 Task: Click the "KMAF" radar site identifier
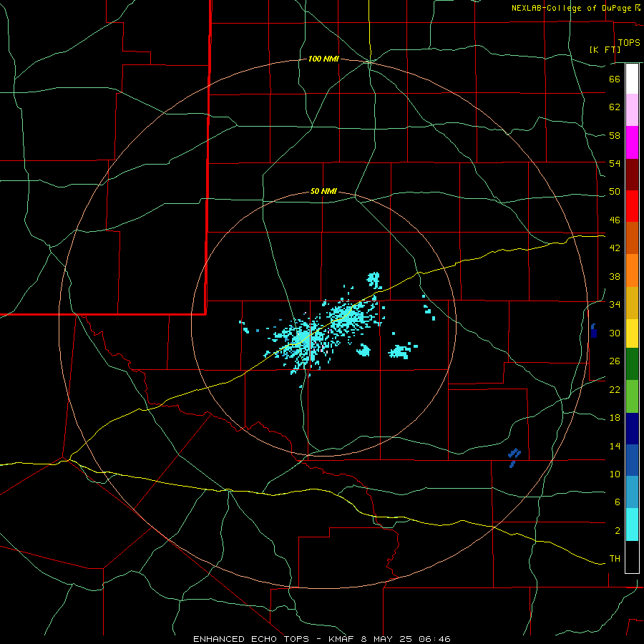342,639
